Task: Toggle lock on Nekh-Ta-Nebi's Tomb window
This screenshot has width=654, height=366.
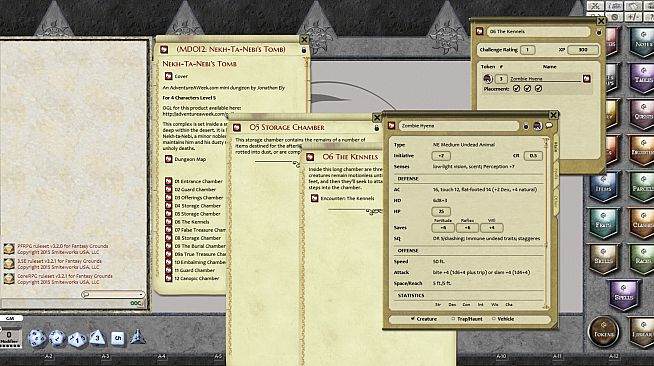Action: click(304, 50)
